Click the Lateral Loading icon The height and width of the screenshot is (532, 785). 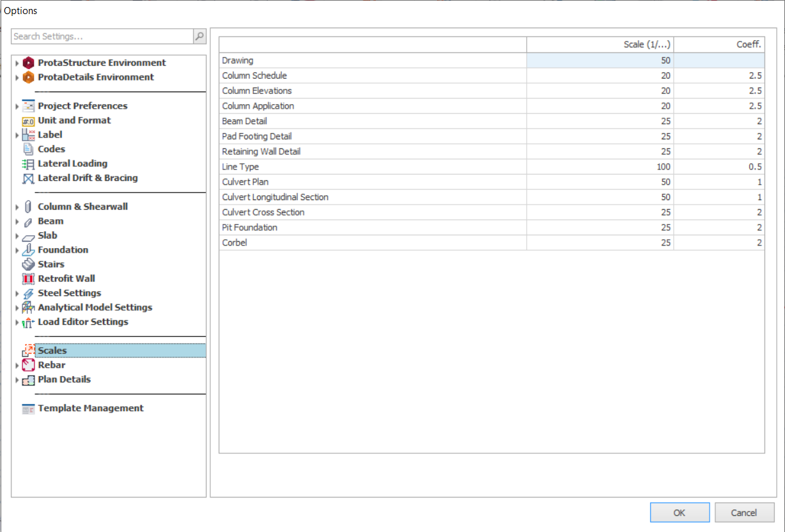click(x=28, y=164)
